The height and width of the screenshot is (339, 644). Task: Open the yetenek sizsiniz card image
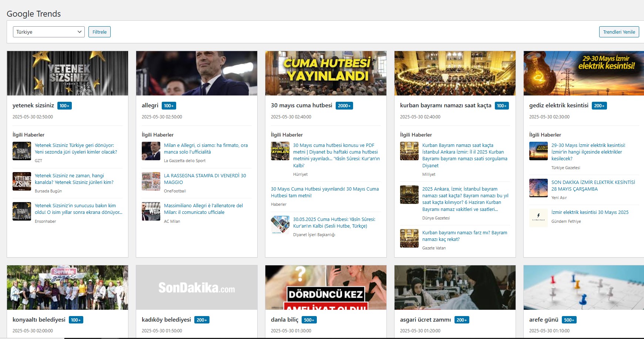[x=68, y=73]
